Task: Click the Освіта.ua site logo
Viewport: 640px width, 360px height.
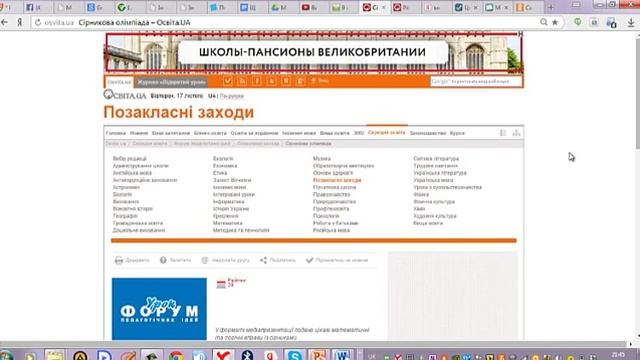Action: pyautogui.click(x=125, y=95)
